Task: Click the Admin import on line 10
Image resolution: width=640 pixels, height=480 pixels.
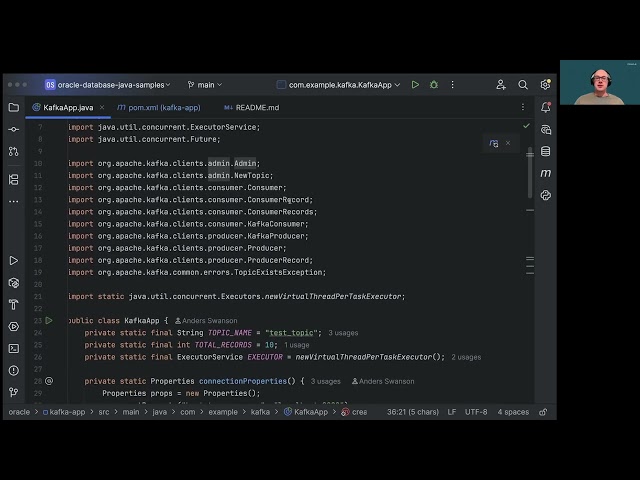Action: tap(164, 163)
